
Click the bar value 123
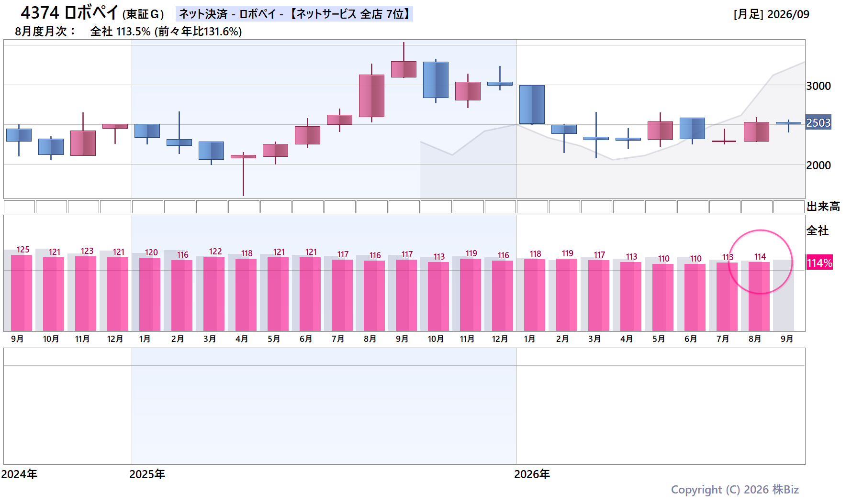point(87,251)
